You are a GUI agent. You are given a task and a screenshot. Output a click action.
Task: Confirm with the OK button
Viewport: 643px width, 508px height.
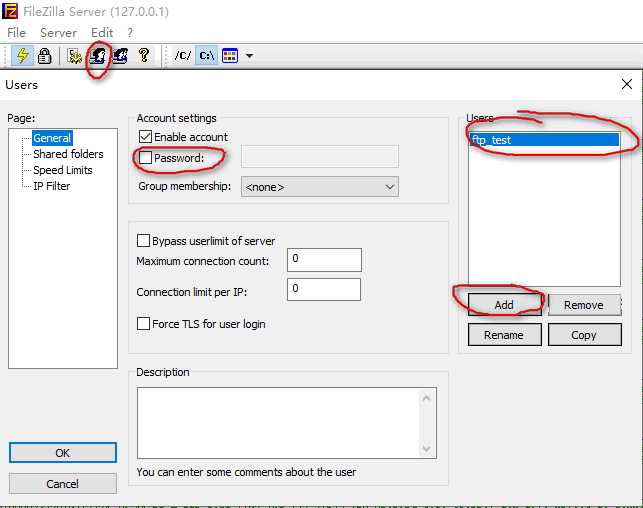point(63,453)
